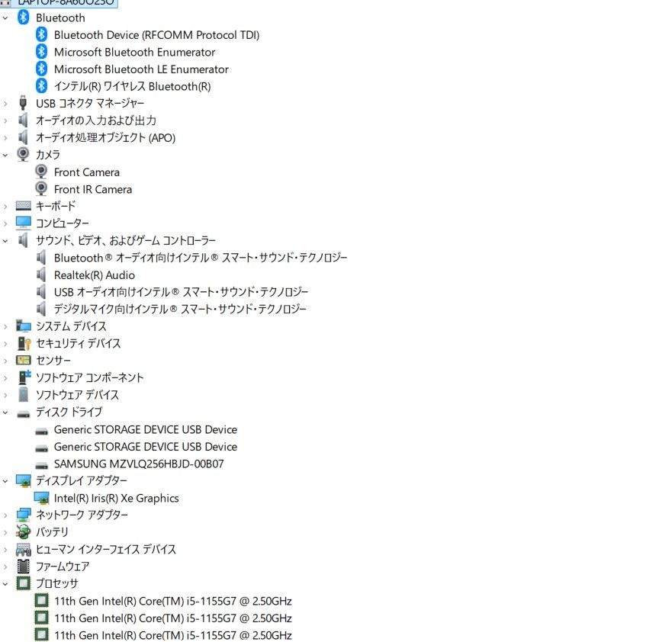The height and width of the screenshot is (642, 672).
Task: Click the Bluetooth category icon
Action: point(23,18)
